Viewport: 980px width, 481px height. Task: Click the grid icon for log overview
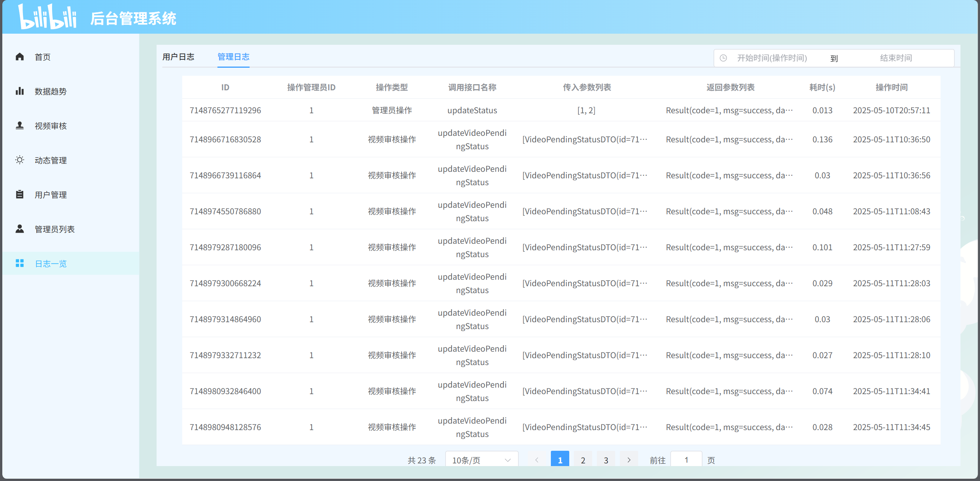[20, 263]
